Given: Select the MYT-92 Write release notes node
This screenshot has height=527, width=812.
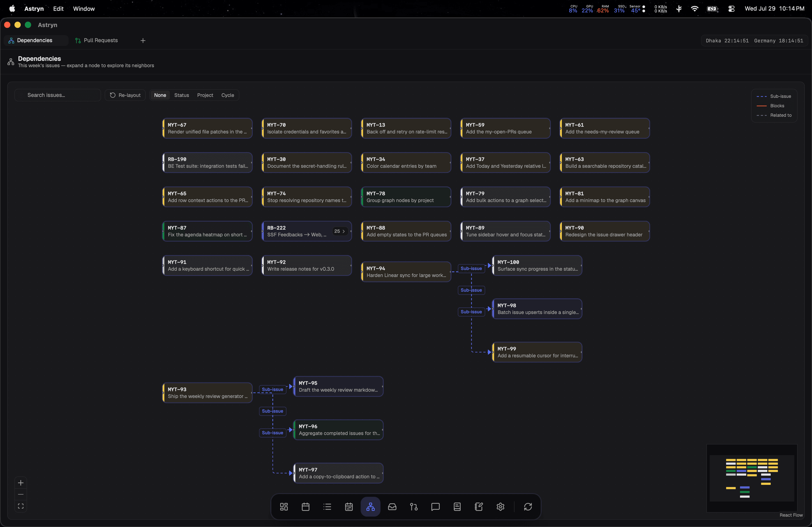Looking at the screenshot, I should point(307,266).
